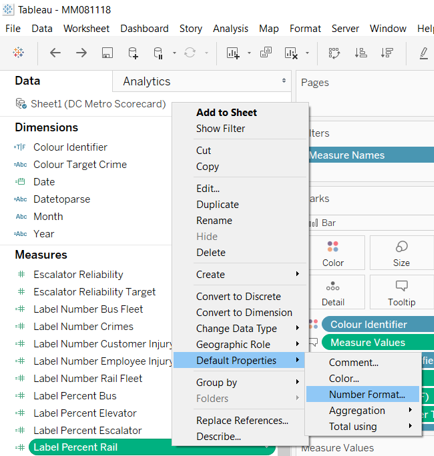Image resolution: width=434 pixels, height=456 pixels.
Task: Open the File menu
Action: pyautogui.click(x=13, y=29)
